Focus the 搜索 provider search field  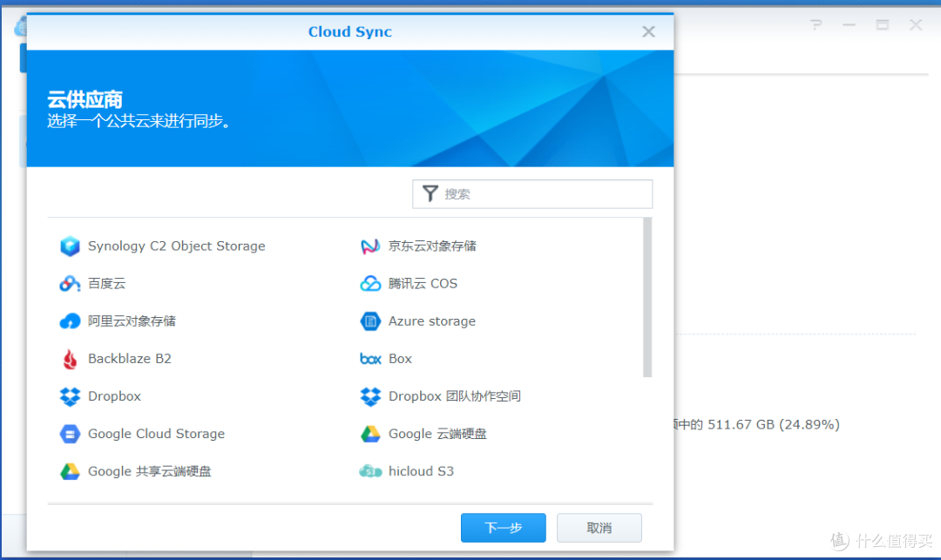point(532,194)
